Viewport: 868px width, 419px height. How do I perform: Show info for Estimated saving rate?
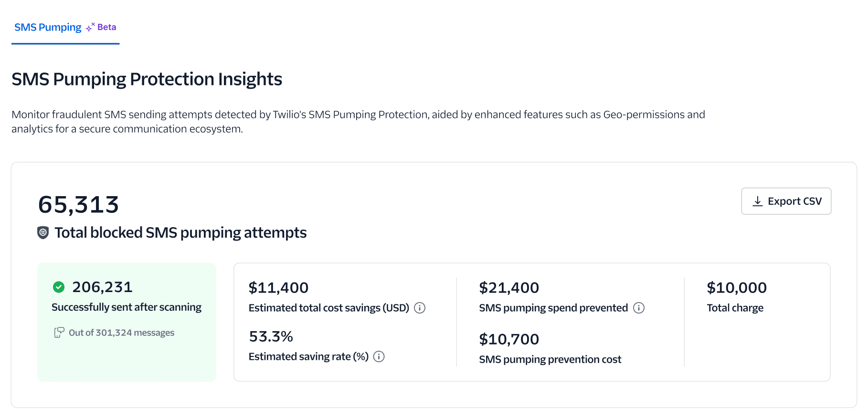coord(379,357)
